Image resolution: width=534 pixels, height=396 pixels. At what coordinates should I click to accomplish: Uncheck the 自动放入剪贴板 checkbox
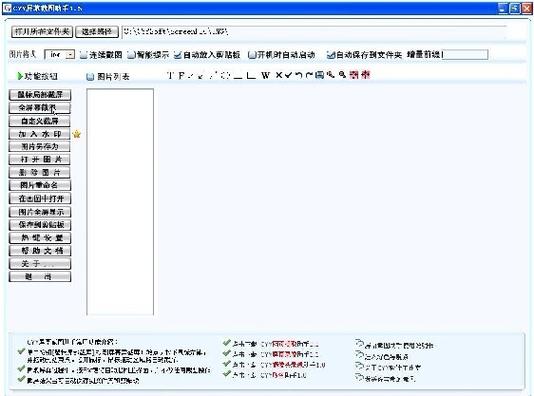point(177,55)
